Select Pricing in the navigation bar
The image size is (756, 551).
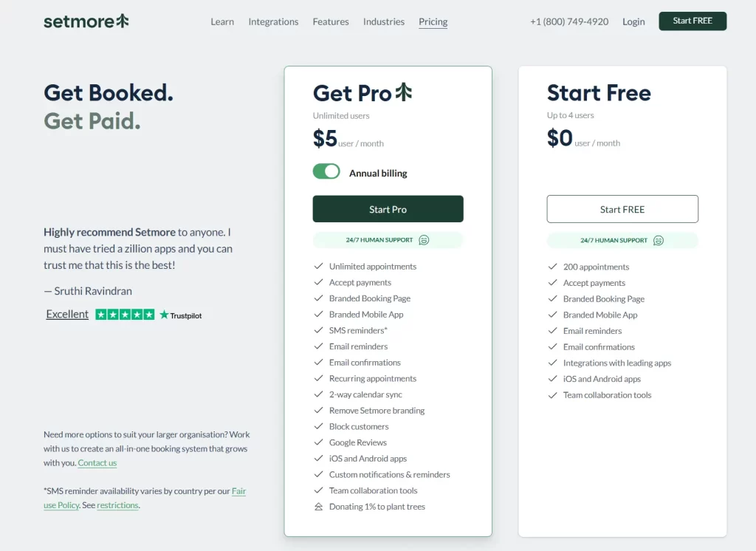click(x=433, y=21)
